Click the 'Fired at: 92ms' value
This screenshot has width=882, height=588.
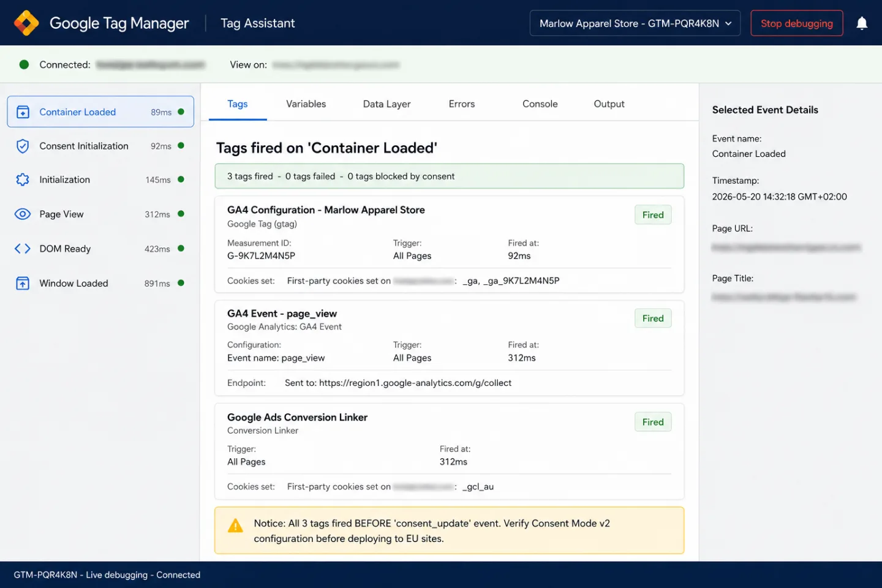(519, 256)
